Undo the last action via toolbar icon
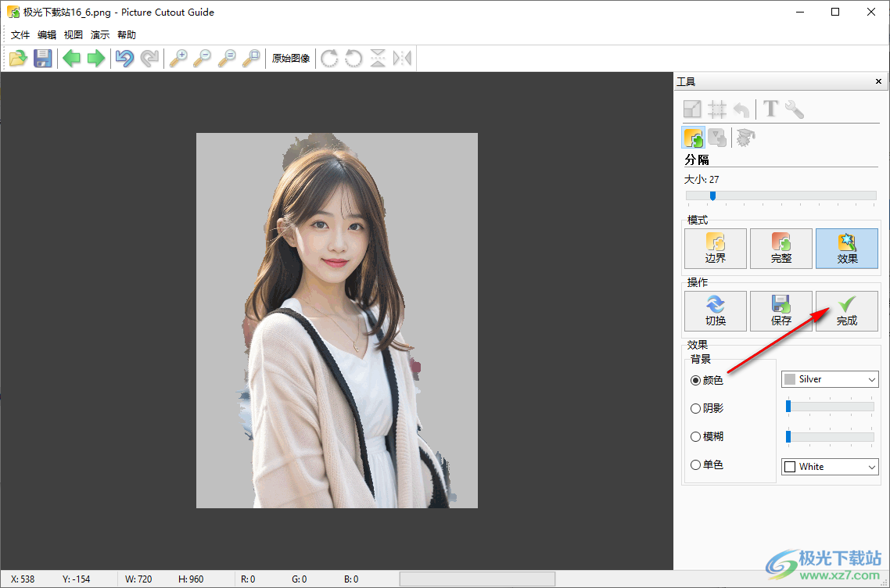890x588 pixels. tap(124, 58)
